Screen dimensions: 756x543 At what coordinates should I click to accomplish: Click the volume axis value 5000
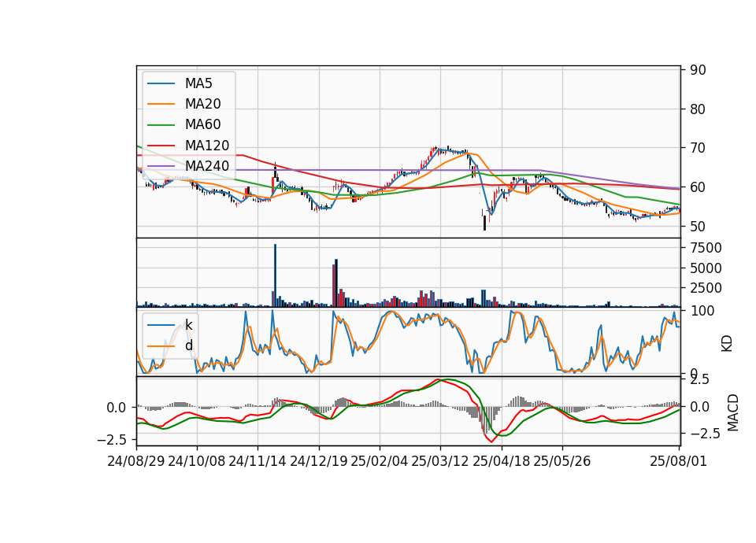[706, 268]
